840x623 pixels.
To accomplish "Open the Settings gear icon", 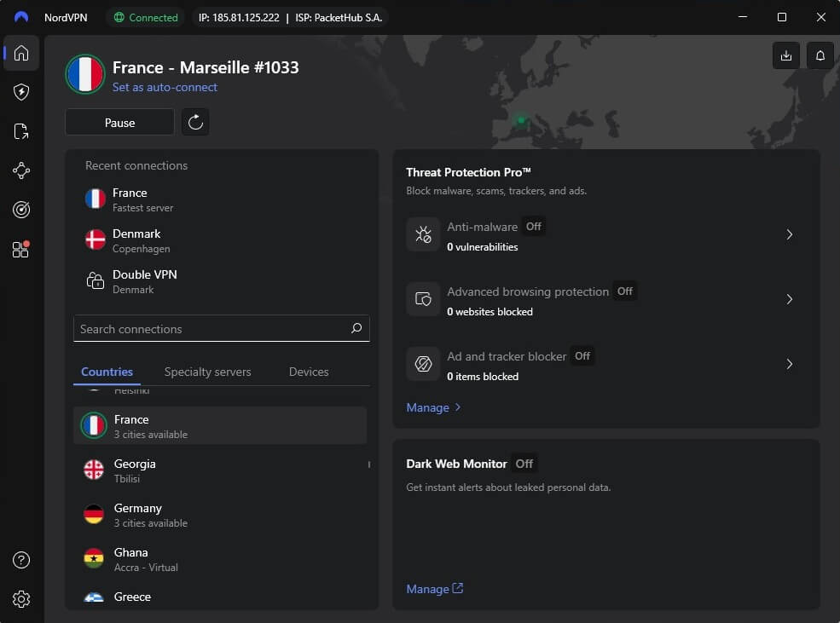I will pos(21,599).
